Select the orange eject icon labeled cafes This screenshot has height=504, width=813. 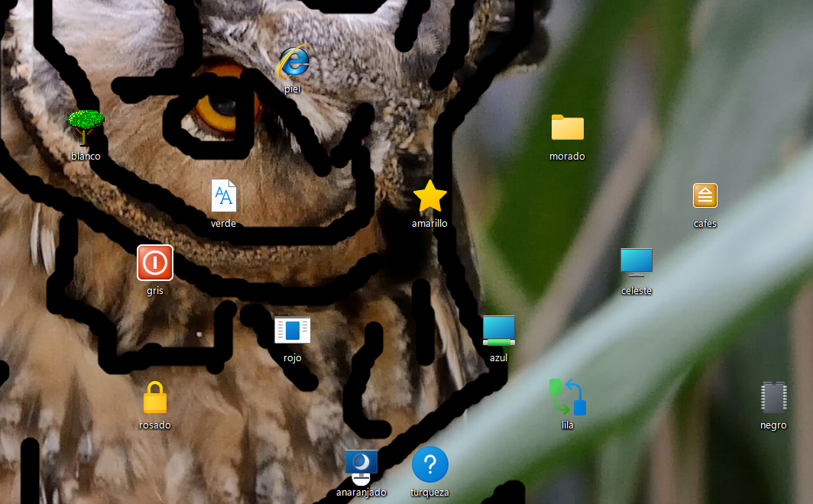tap(704, 195)
